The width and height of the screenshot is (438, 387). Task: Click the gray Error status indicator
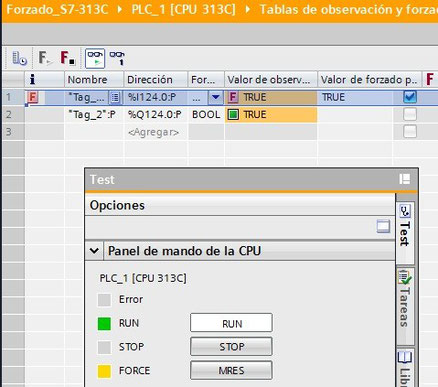[x=104, y=300]
